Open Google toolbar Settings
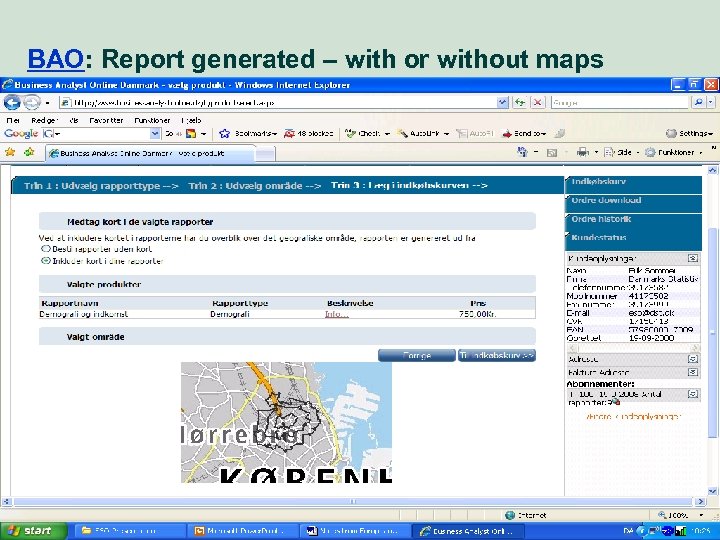 pos(689,134)
